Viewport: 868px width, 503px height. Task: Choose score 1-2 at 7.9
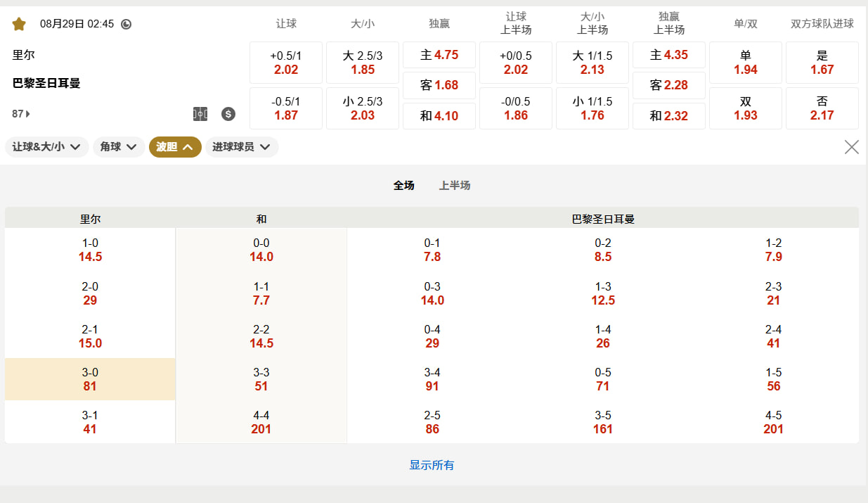[773, 250]
